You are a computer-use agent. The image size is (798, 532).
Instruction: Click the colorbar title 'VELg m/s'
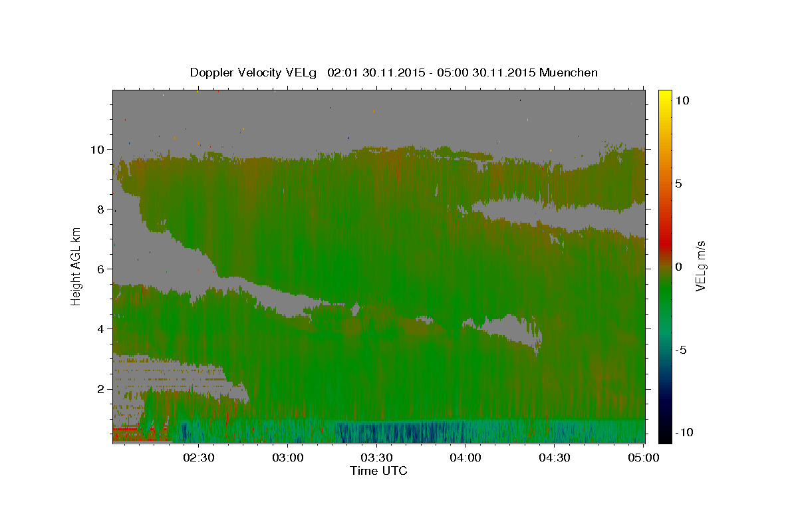[x=702, y=266]
